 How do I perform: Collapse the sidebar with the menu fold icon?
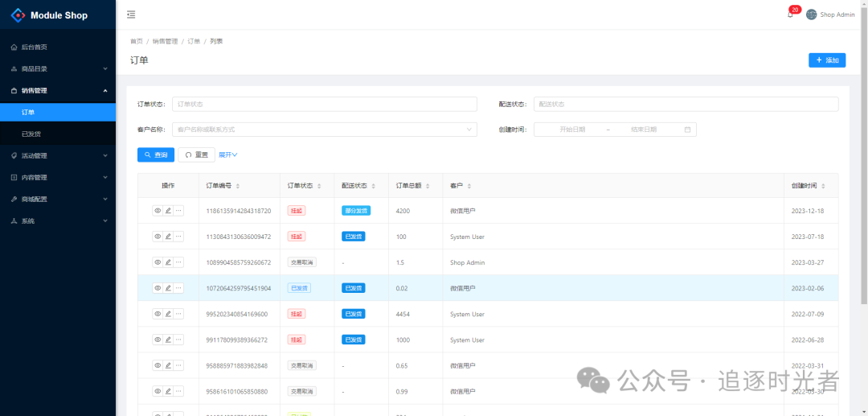[131, 14]
